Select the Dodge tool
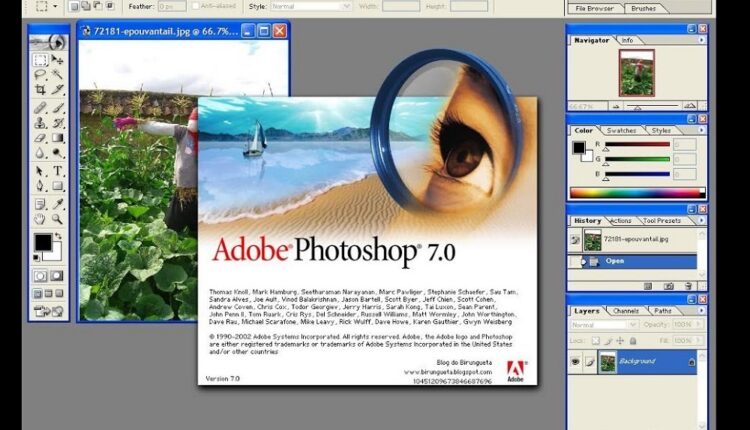 (x=57, y=153)
